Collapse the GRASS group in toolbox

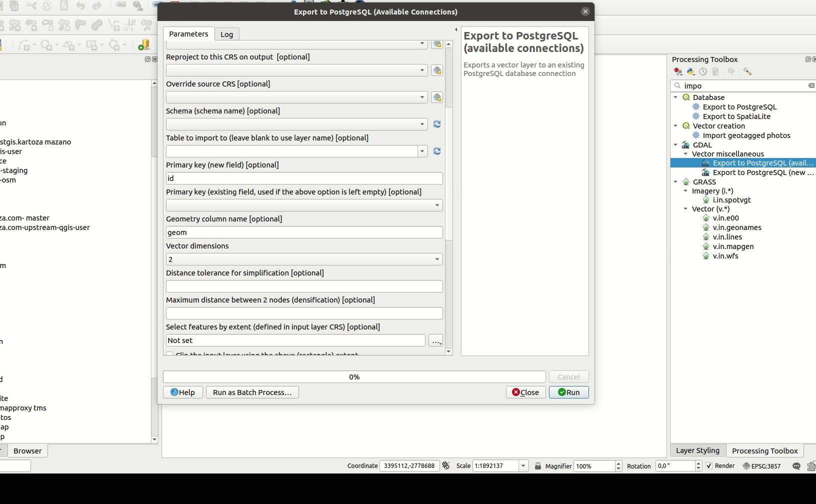pos(676,182)
